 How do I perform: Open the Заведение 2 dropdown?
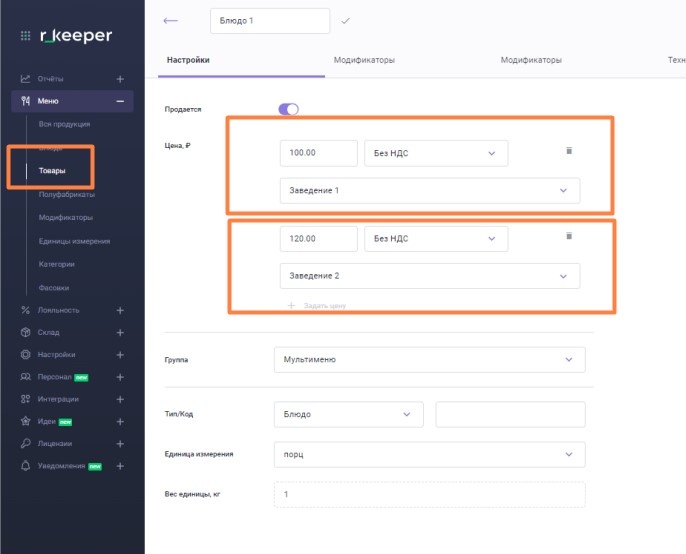430,276
